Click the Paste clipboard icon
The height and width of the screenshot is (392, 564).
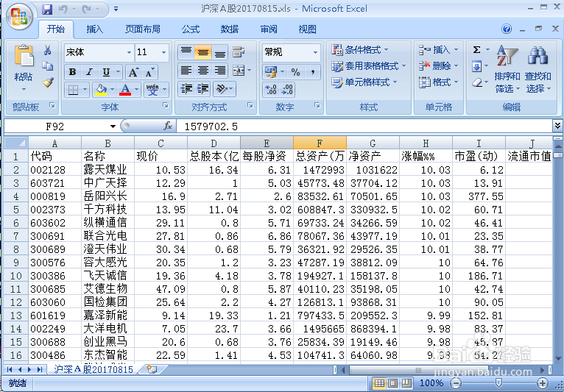(24, 56)
